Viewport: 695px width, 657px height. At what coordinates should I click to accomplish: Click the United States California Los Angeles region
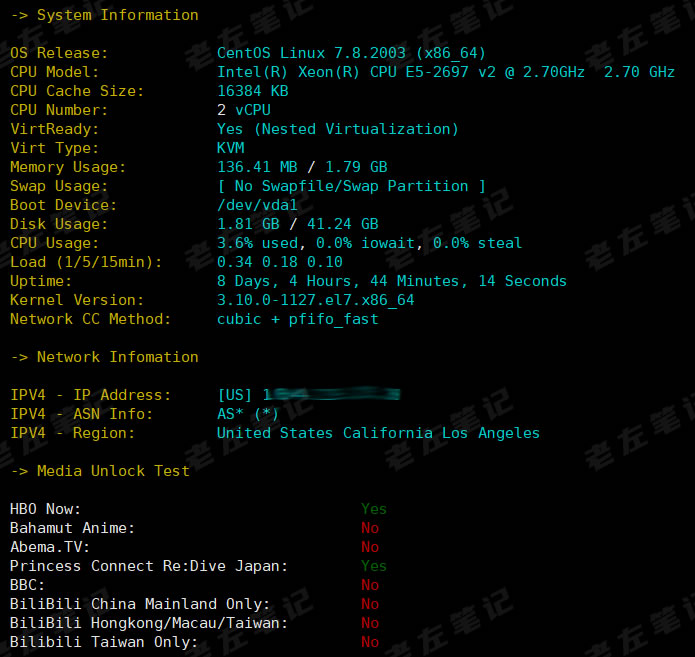tap(378, 433)
